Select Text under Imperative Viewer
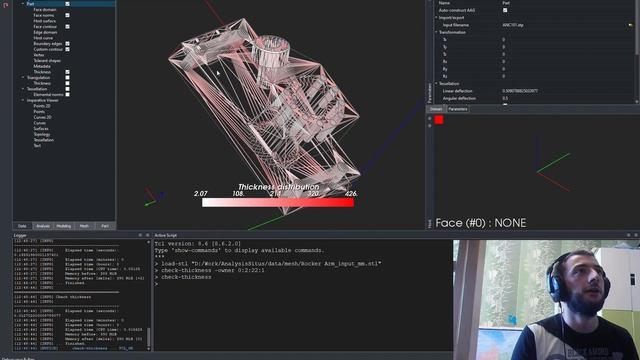 pos(37,146)
